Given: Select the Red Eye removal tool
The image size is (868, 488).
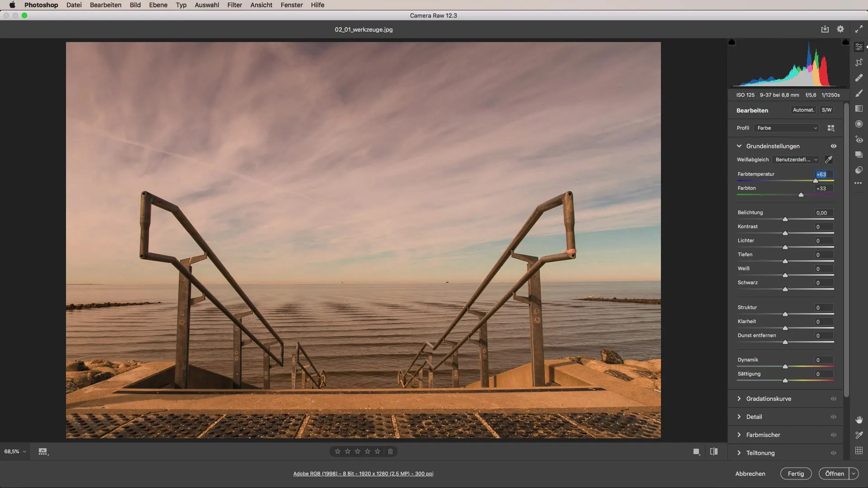Looking at the screenshot, I should click(859, 139).
